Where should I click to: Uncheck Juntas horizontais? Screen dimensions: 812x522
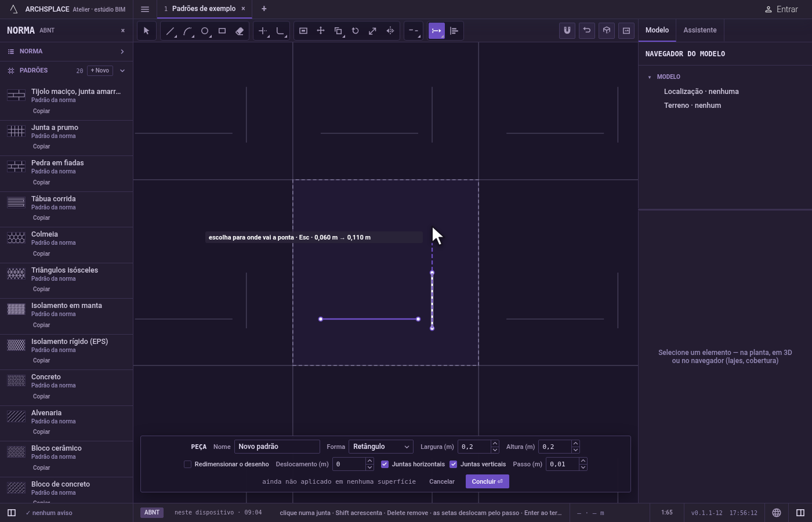(385, 464)
